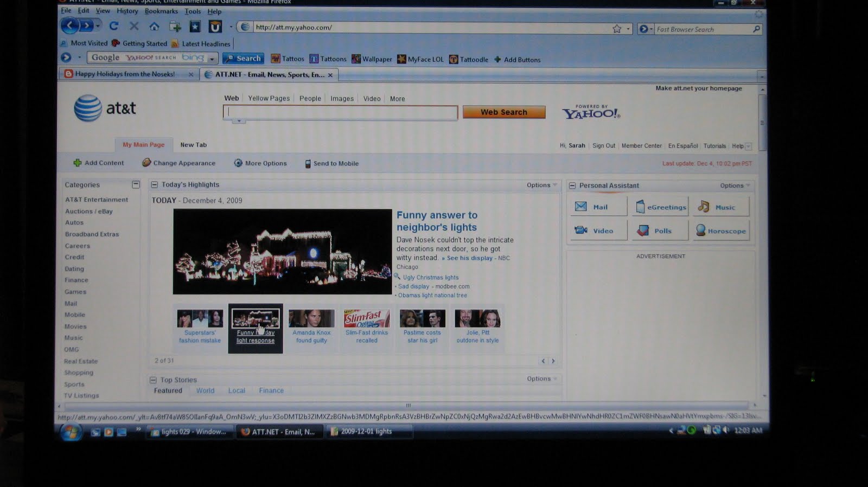Open the Help dropdown arrow near En Español

click(x=749, y=146)
